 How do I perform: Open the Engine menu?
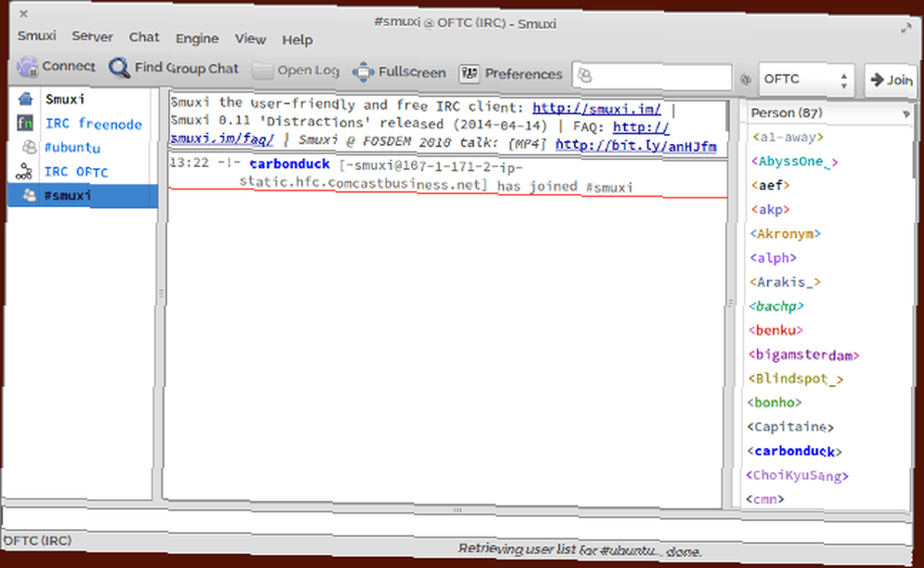coord(197,38)
